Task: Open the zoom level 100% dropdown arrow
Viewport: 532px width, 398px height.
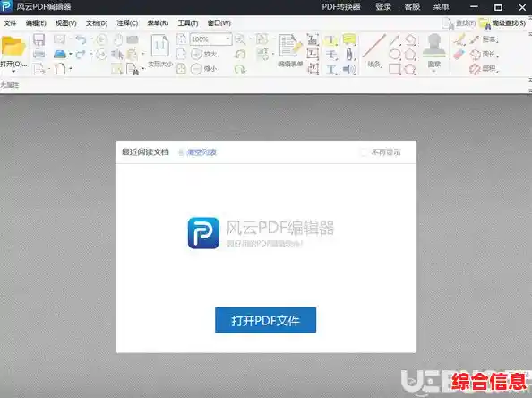Action: [228, 39]
